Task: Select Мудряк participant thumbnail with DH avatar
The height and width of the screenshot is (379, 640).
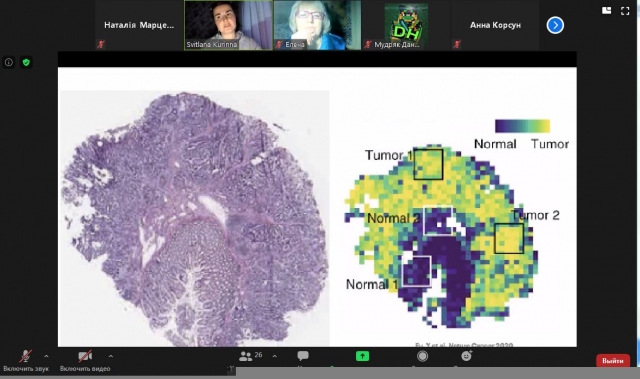Action: [406, 25]
